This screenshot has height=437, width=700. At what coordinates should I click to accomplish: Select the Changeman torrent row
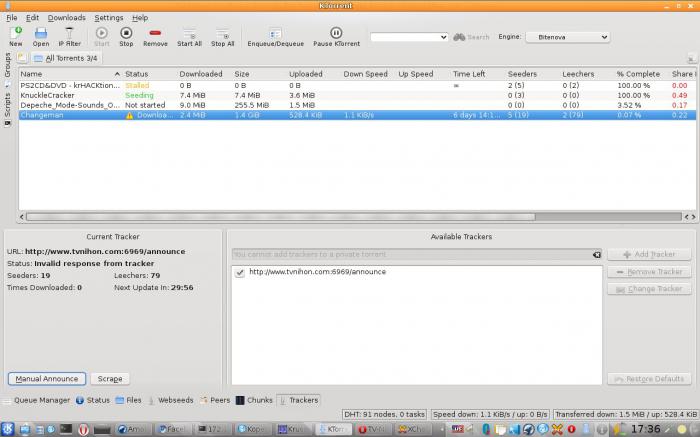click(x=357, y=115)
